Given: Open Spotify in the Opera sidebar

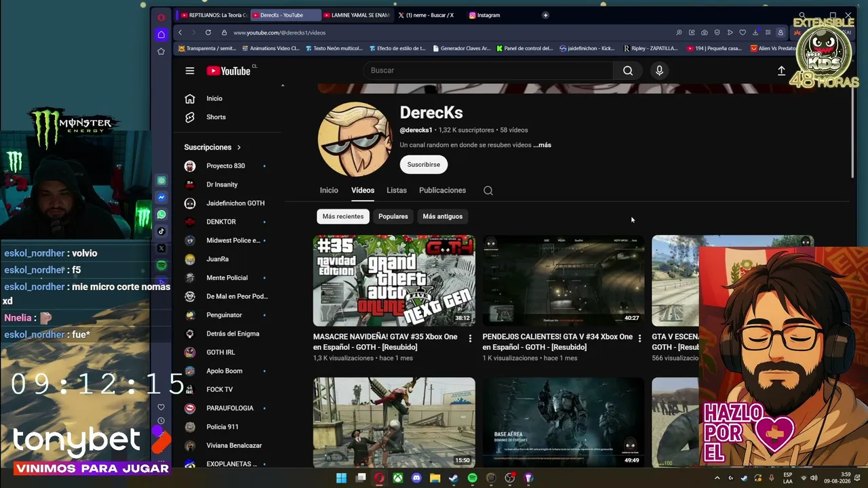Looking at the screenshot, I should [x=161, y=266].
